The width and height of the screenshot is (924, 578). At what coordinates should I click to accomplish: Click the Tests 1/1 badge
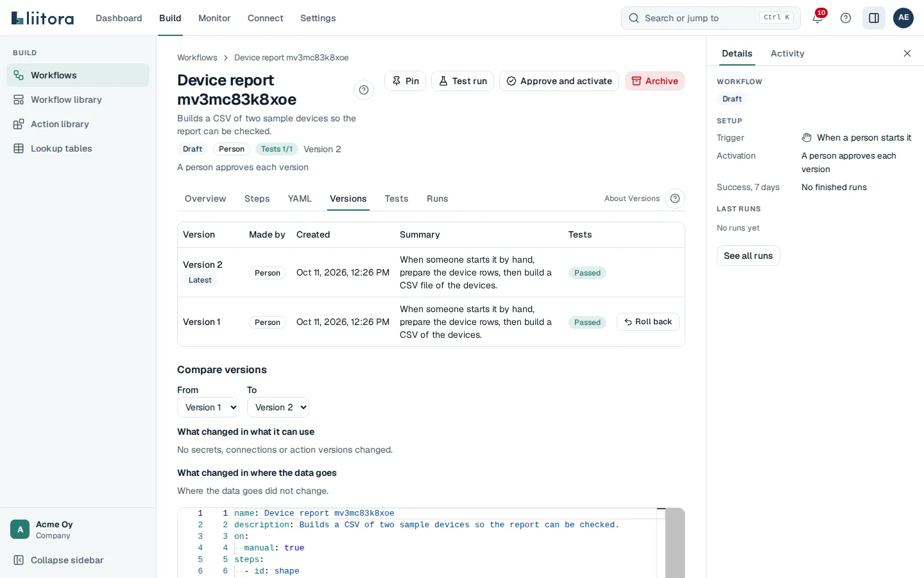[277, 149]
